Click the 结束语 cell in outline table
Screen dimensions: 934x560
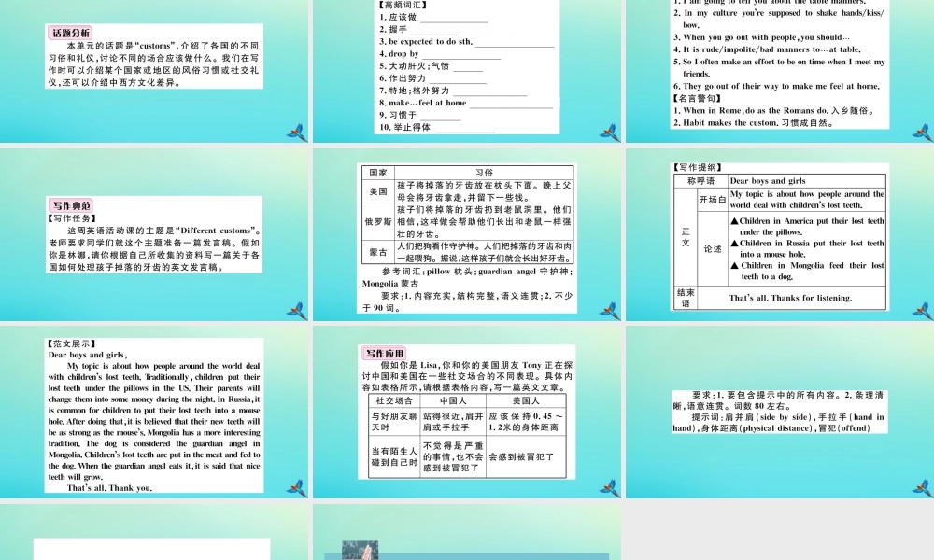tap(685, 298)
